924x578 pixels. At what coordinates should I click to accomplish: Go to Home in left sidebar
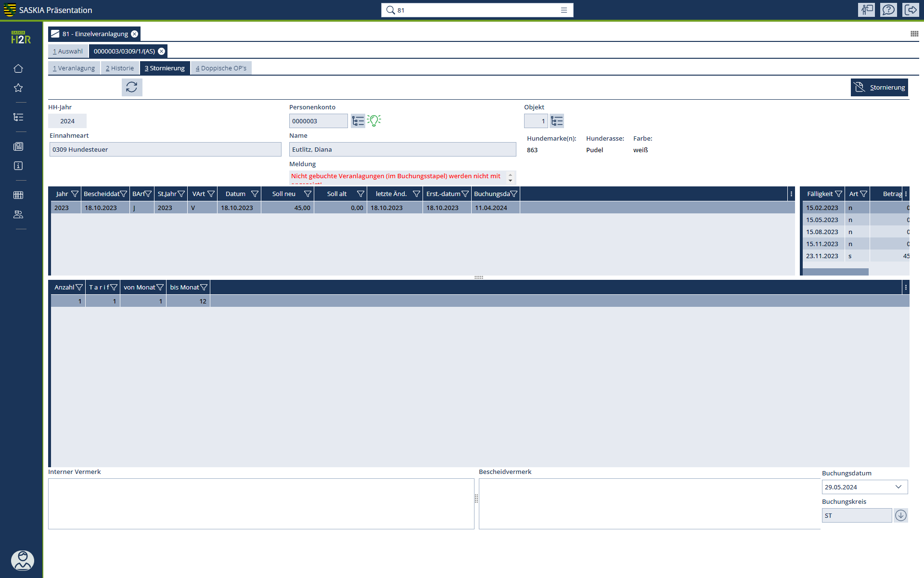point(18,68)
